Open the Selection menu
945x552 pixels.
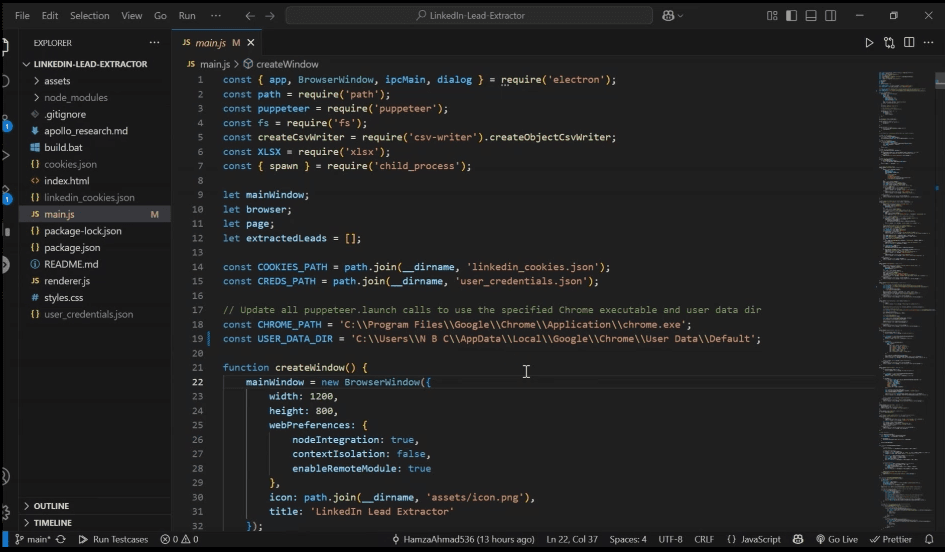click(x=89, y=16)
